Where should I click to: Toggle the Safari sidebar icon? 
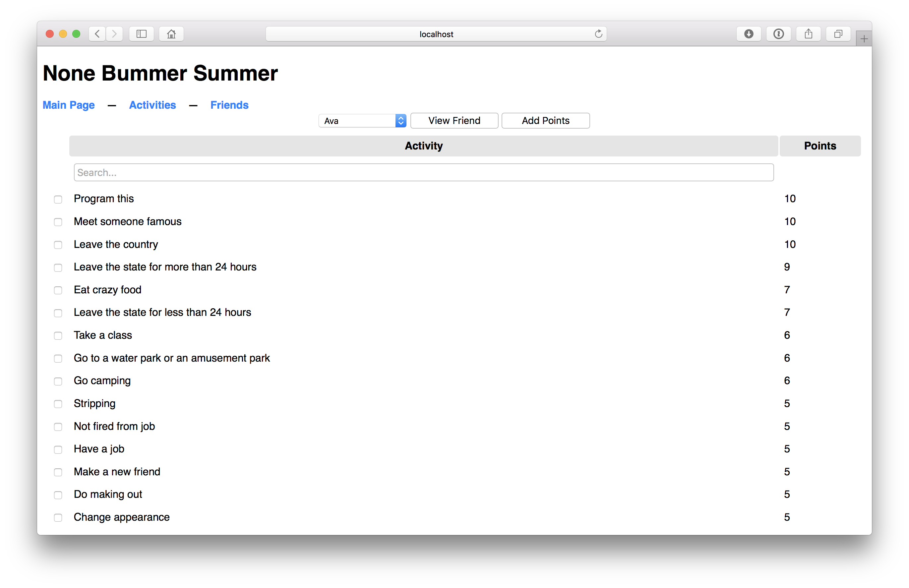click(141, 34)
